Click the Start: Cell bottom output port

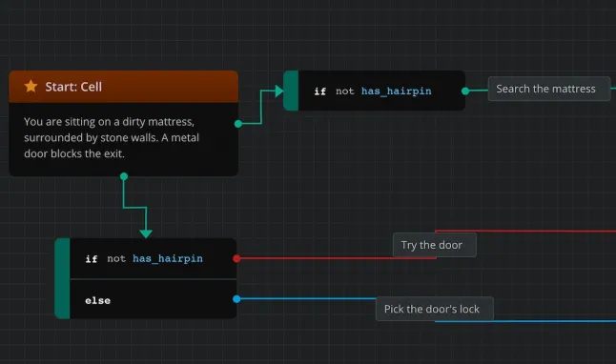[x=124, y=176]
